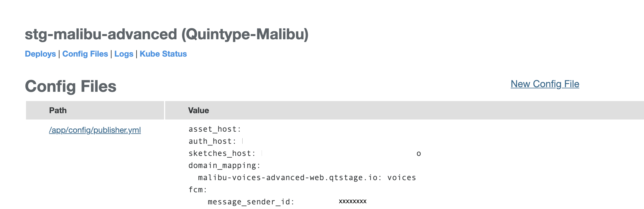
Task: Open the Deploys page link
Action: [40, 54]
